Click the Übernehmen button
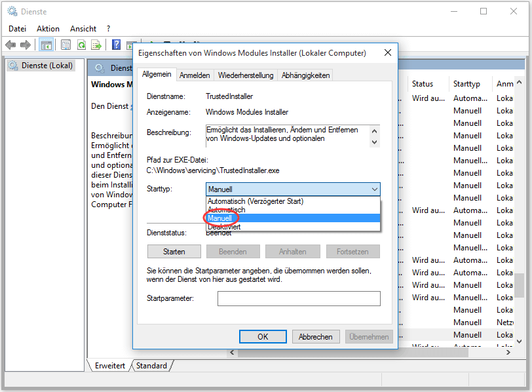 pyautogui.click(x=369, y=337)
